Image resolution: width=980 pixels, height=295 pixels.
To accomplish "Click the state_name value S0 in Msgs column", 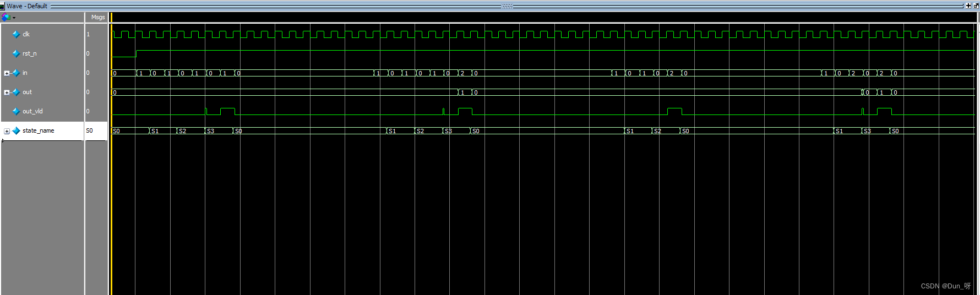I will tap(90, 130).
